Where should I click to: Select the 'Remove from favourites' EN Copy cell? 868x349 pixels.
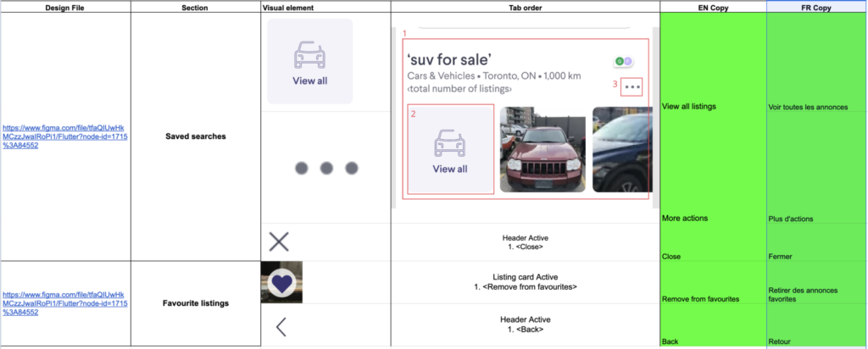[x=713, y=282]
